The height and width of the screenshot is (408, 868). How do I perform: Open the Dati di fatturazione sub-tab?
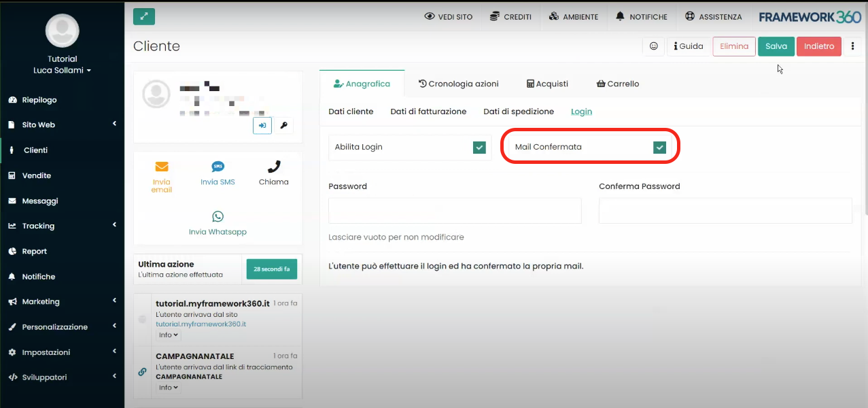(x=428, y=112)
